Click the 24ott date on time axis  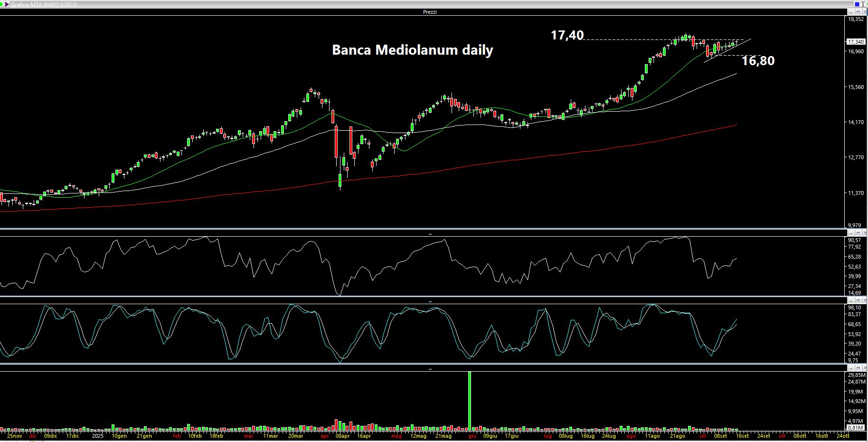click(843, 436)
